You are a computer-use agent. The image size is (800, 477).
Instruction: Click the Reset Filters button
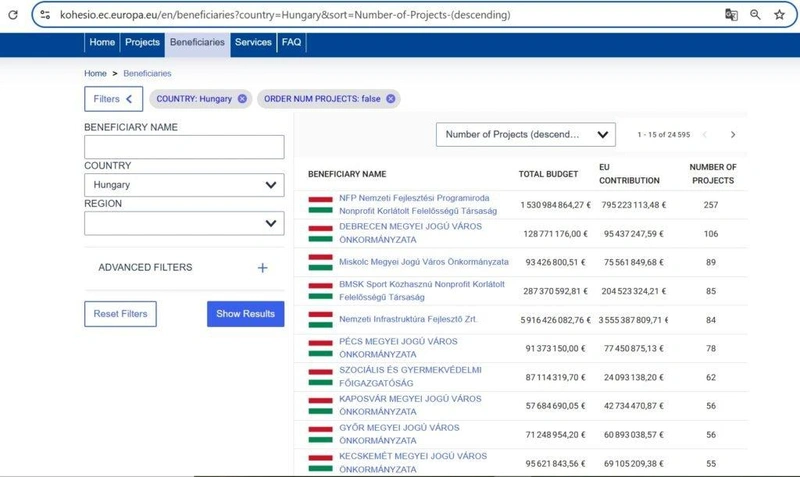tap(120, 314)
